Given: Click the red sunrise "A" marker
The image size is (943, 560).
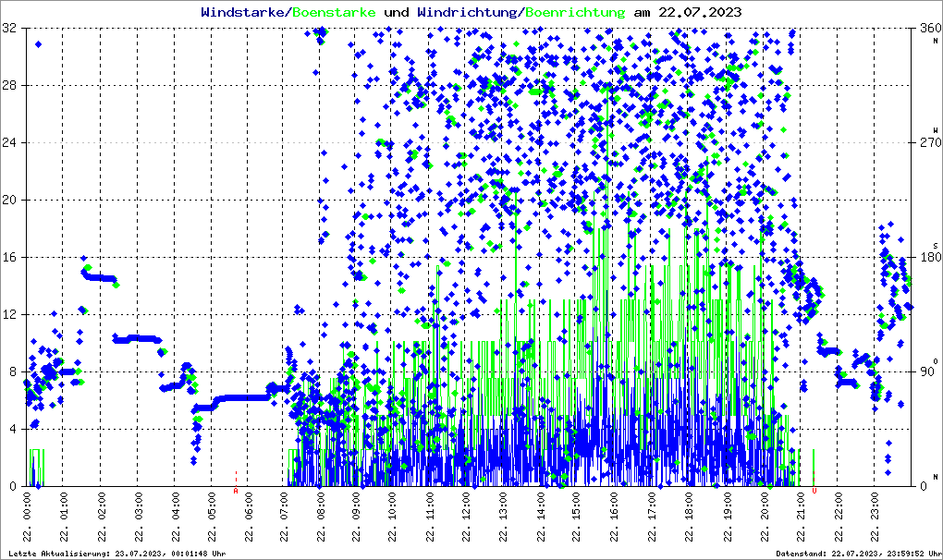Looking at the screenshot, I should pos(236,491).
